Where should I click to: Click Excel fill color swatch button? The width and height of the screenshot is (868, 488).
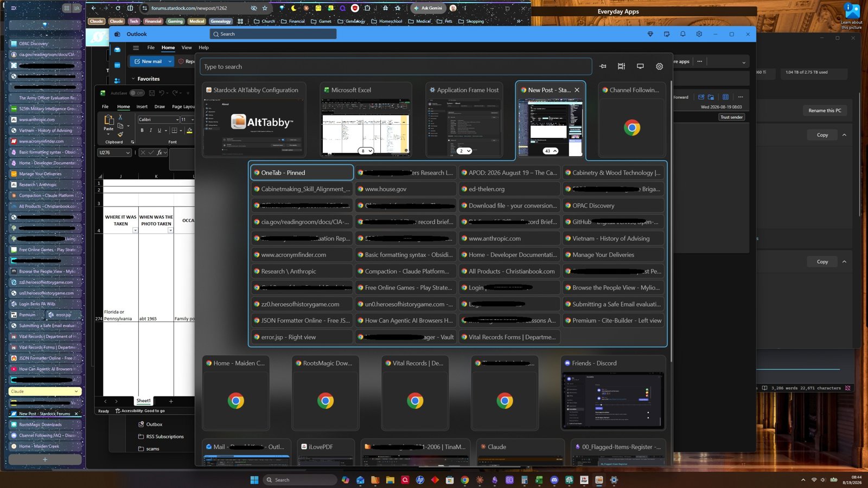click(189, 130)
